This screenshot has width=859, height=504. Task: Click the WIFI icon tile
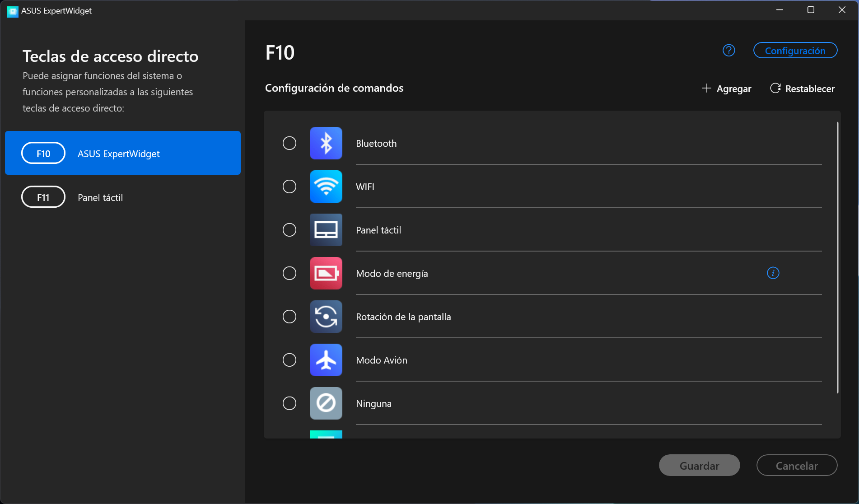pos(326,187)
